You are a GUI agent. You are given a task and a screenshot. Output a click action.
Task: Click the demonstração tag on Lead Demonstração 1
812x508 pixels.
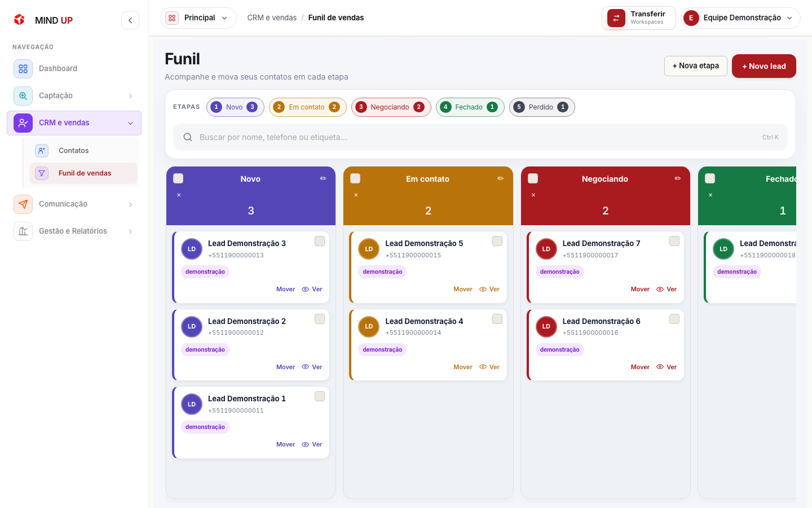205,427
